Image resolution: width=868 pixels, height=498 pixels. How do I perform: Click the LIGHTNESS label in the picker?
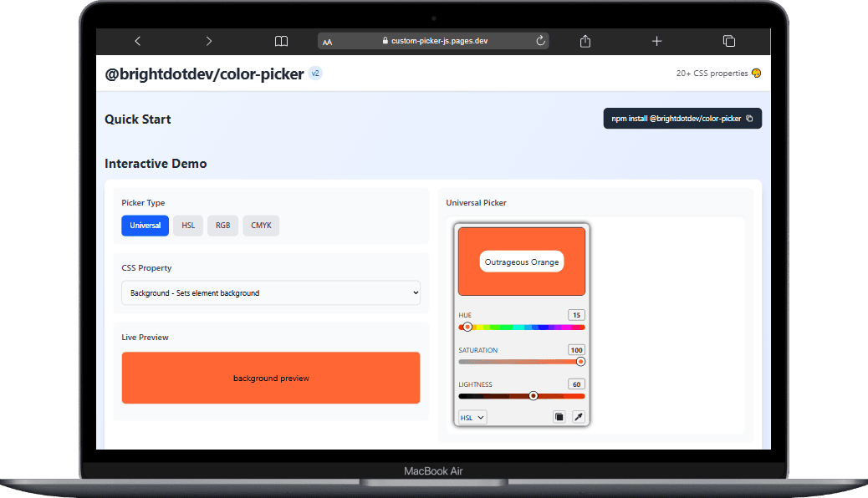tap(475, 384)
